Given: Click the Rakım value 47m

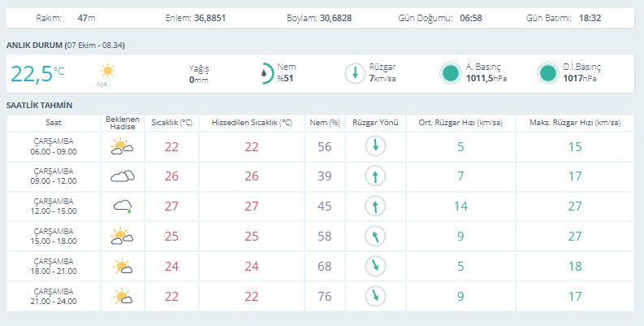Looking at the screenshot, I should (x=86, y=18).
